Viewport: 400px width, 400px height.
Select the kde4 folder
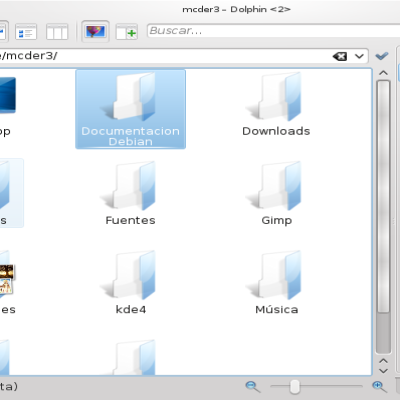(x=130, y=283)
